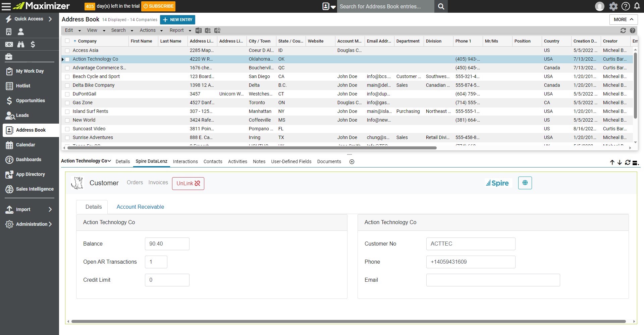Check the Access Asia row checkbox
644x335 pixels.
[x=67, y=51]
